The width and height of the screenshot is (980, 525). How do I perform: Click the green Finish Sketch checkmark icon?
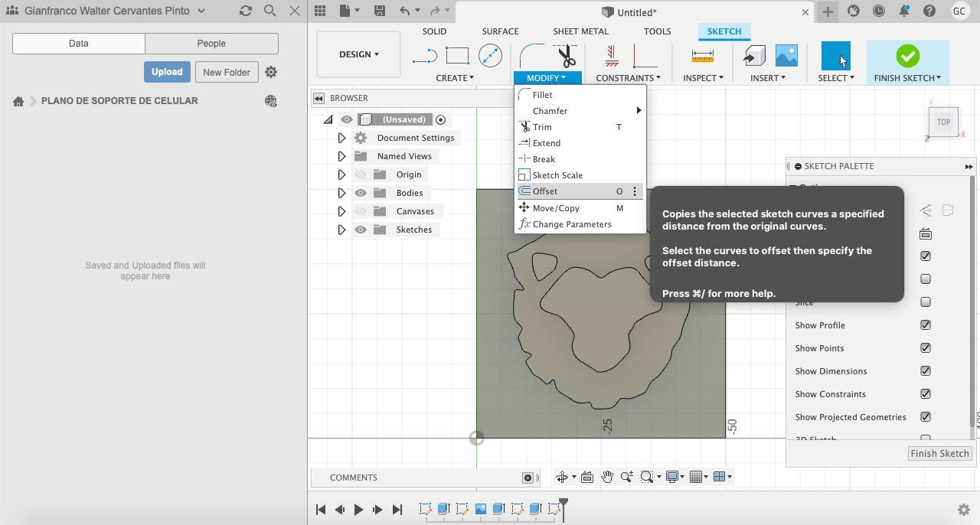click(x=907, y=55)
